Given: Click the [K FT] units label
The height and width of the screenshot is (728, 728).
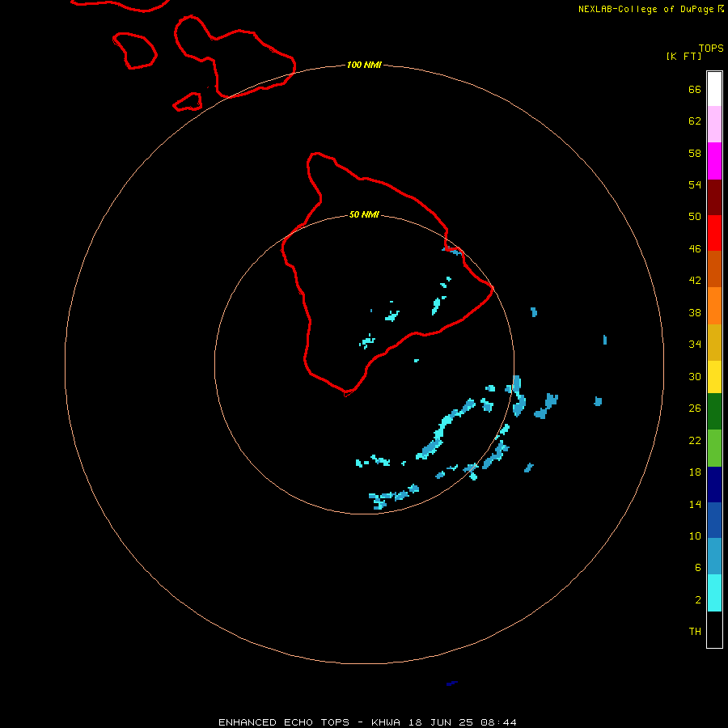Looking at the screenshot, I should pos(684,56).
